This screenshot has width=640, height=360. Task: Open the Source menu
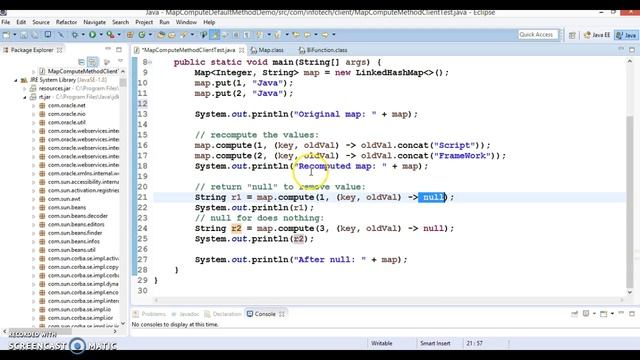tap(41, 22)
